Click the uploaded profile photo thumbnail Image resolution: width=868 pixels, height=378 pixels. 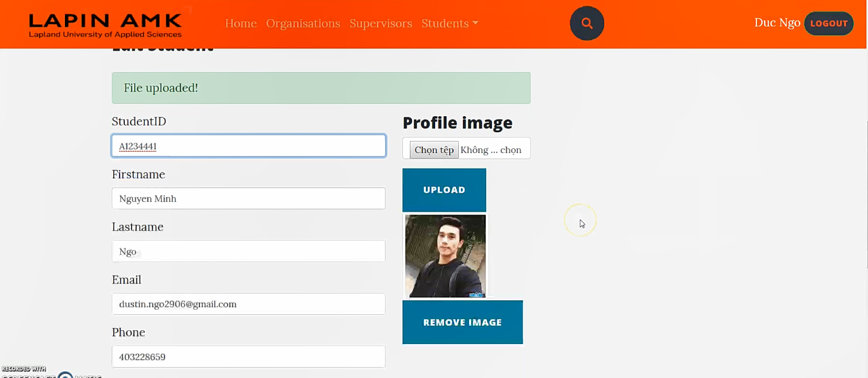[x=445, y=256]
